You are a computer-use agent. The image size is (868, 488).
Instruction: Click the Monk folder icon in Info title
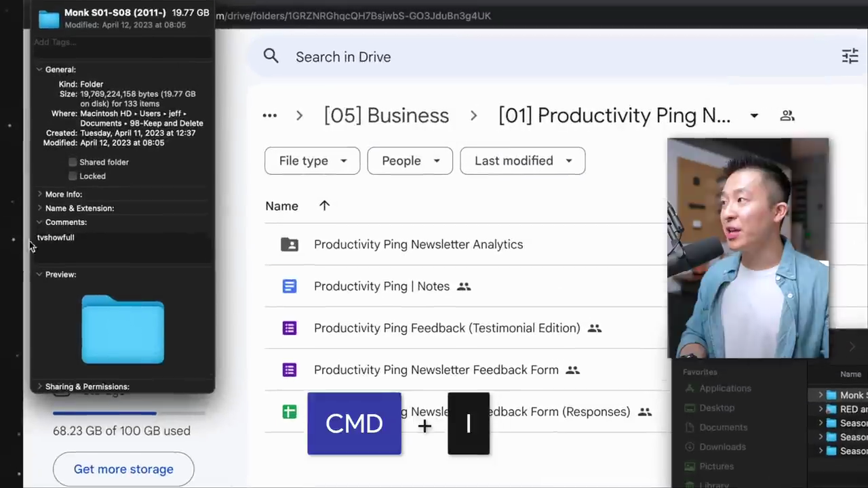(x=49, y=18)
